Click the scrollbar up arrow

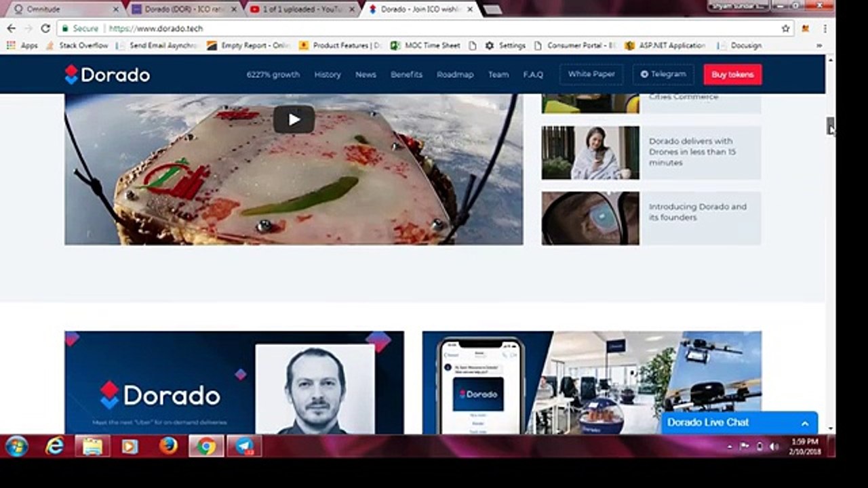point(830,60)
